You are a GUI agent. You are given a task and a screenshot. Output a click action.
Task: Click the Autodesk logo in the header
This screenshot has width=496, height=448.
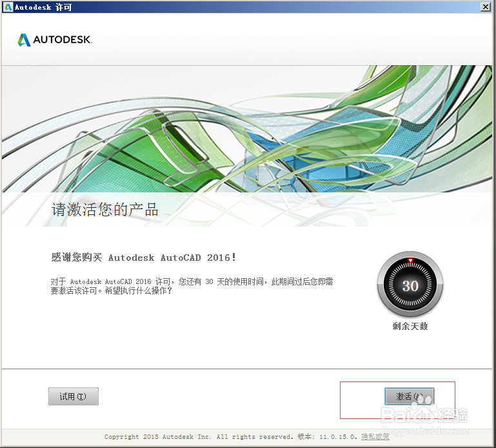tap(55, 40)
